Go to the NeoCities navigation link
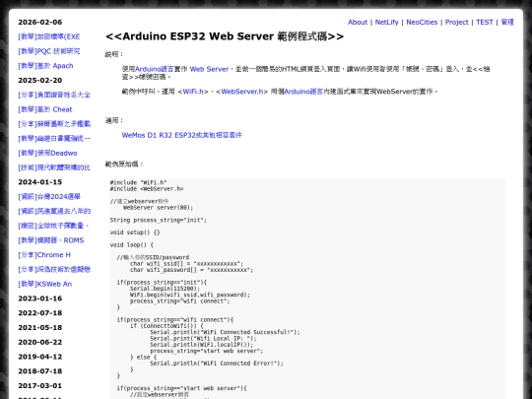Image resolution: width=532 pixels, height=399 pixels. pos(422,22)
